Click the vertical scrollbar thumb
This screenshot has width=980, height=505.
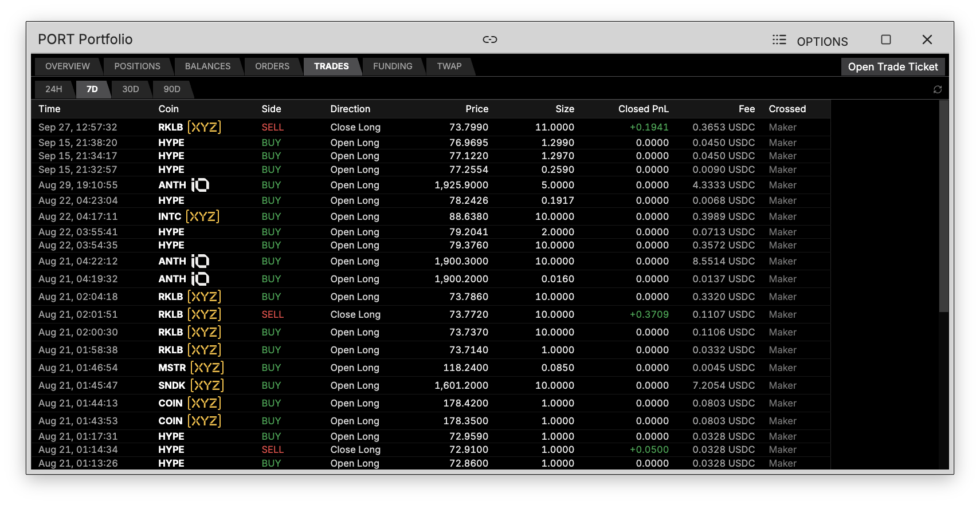coord(944,206)
